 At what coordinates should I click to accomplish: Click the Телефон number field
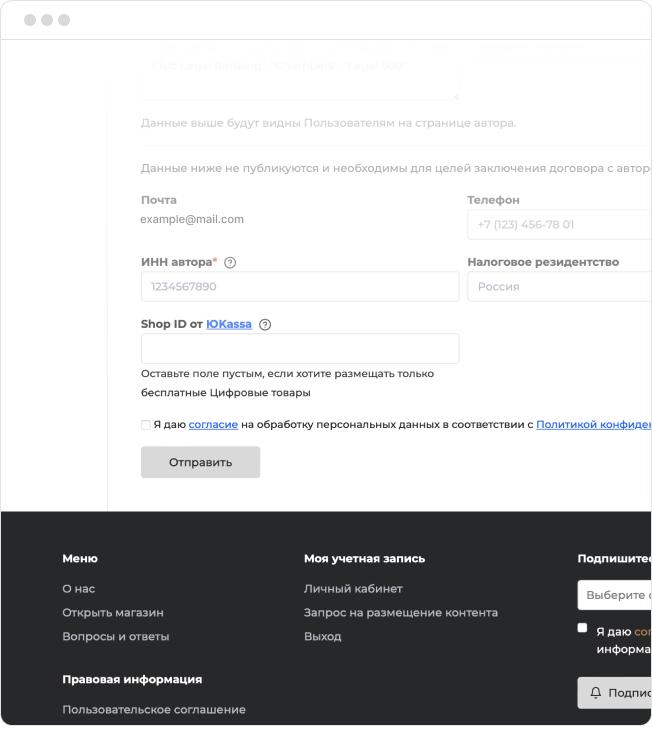point(558,225)
